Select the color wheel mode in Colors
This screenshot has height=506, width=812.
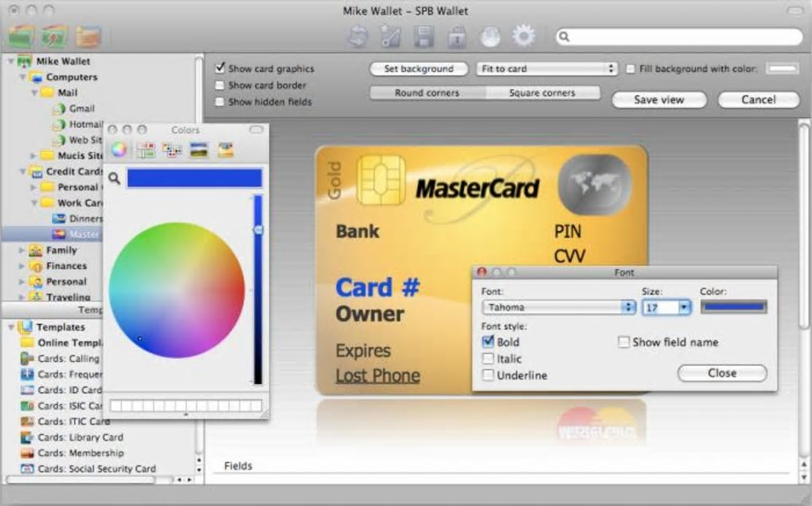pyautogui.click(x=119, y=150)
